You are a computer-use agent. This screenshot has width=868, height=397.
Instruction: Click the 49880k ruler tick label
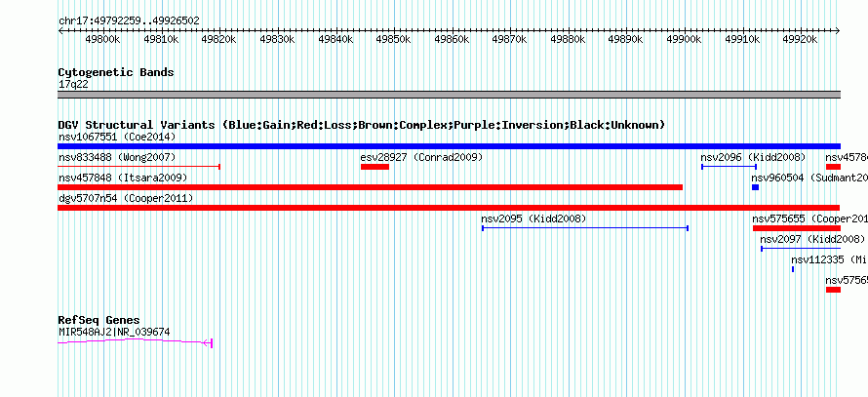568,39
